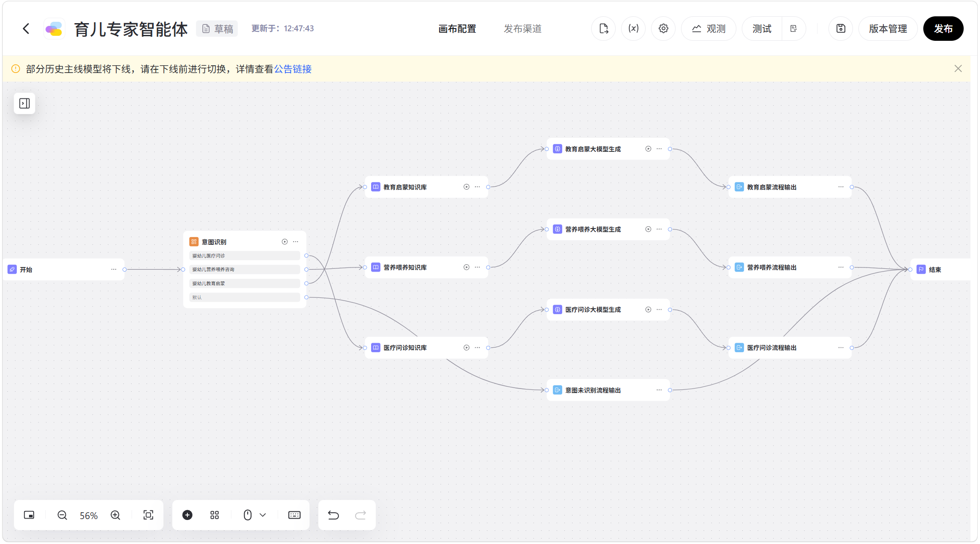Zoom out the canvas

(62, 515)
